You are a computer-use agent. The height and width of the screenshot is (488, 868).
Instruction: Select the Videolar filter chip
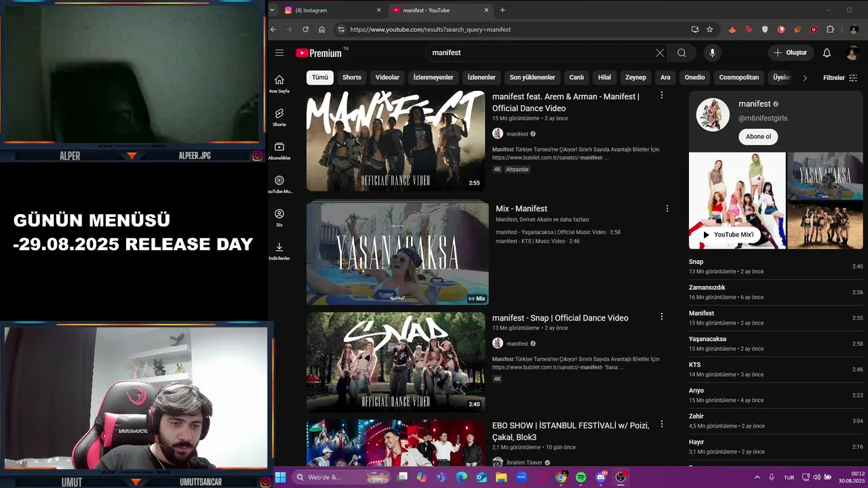point(388,77)
